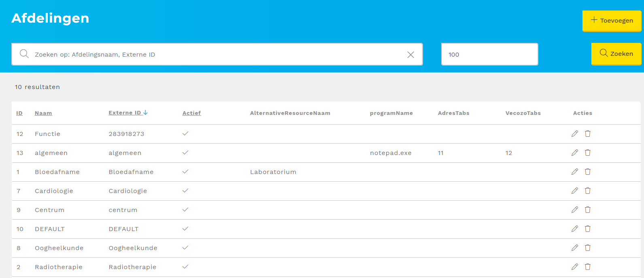Toggle Actief checkmark for Functie row
The width and height of the screenshot is (644, 278).
[185, 134]
